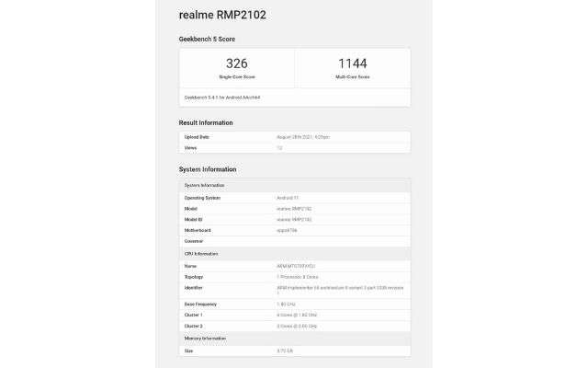Click the Cluster 2 cores value
The height and width of the screenshot is (368, 588).
297,327
